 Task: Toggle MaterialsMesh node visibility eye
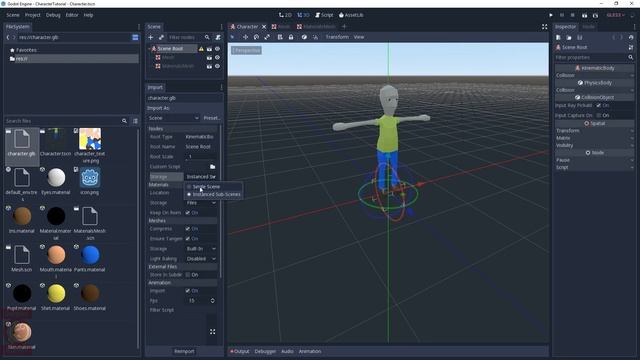[x=218, y=66]
